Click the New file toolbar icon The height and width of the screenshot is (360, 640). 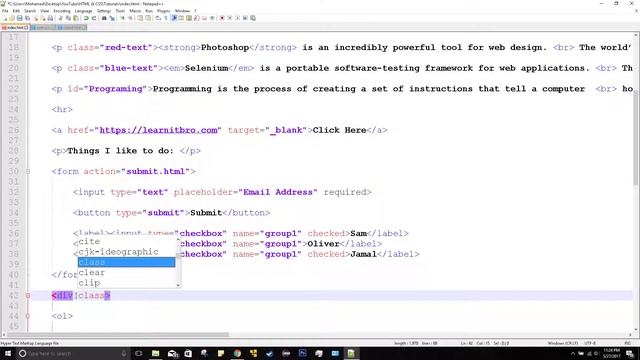[x=5, y=18]
